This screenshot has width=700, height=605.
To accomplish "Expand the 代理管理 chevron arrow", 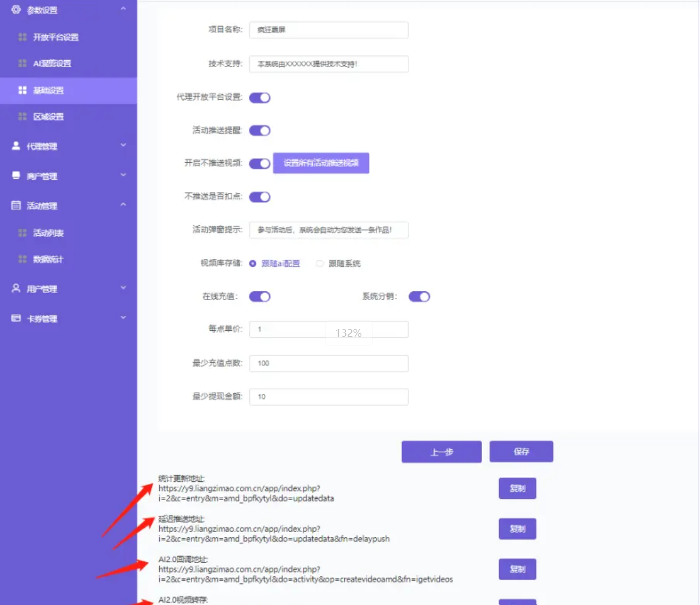I will pyautogui.click(x=123, y=145).
